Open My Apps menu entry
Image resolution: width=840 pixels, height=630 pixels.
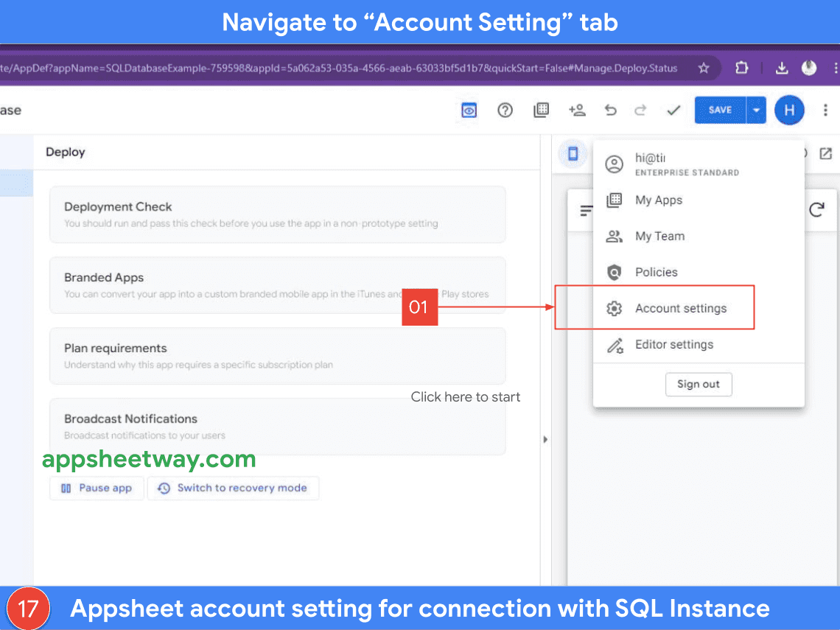pos(659,200)
